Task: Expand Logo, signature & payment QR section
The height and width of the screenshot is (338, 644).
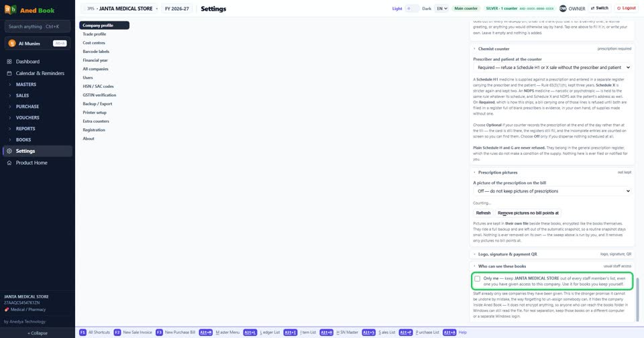Action: 552,254
